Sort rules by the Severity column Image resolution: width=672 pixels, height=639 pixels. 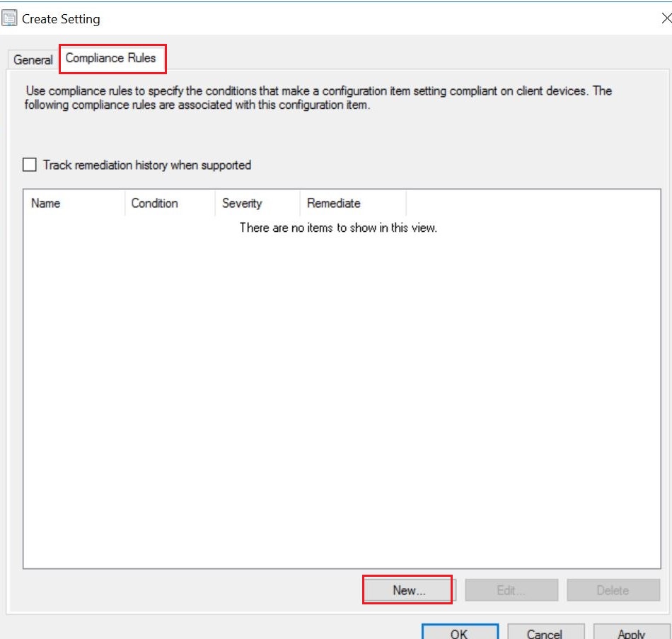click(257, 203)
